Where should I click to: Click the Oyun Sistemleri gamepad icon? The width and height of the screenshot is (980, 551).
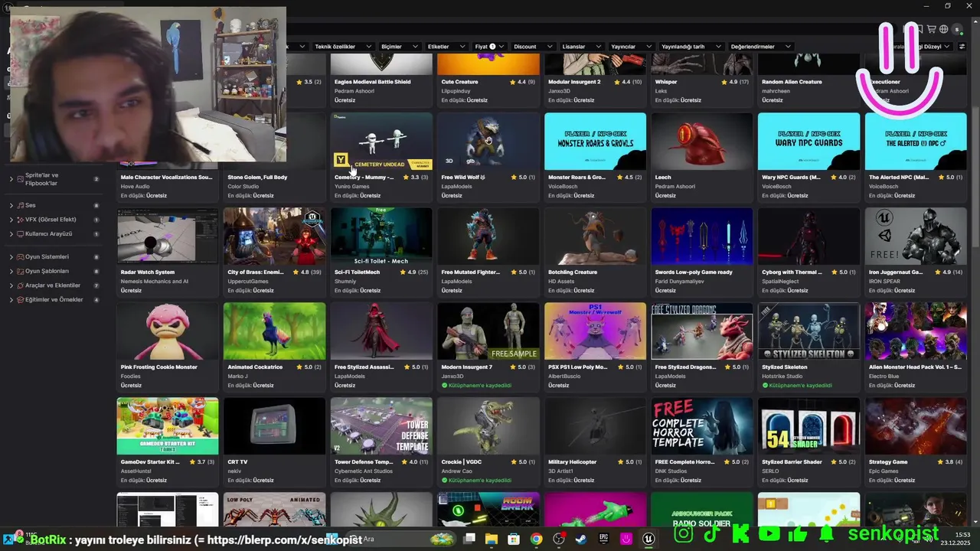click(x=19, y=257)
